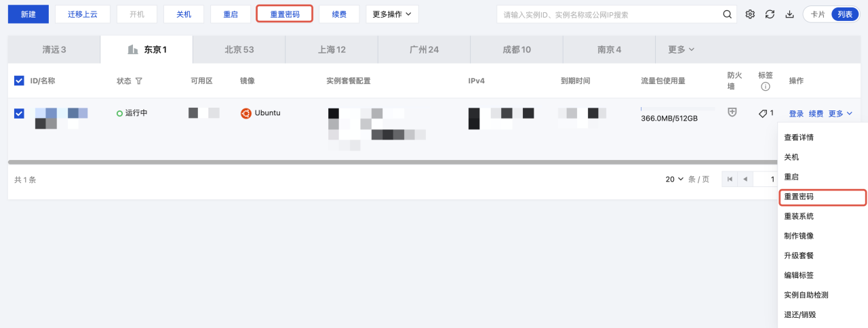Click the search magnifier icon
Image resolution: width=868 pixels, height=328 pixels.
pyautogui.click(x=727, y=14)
